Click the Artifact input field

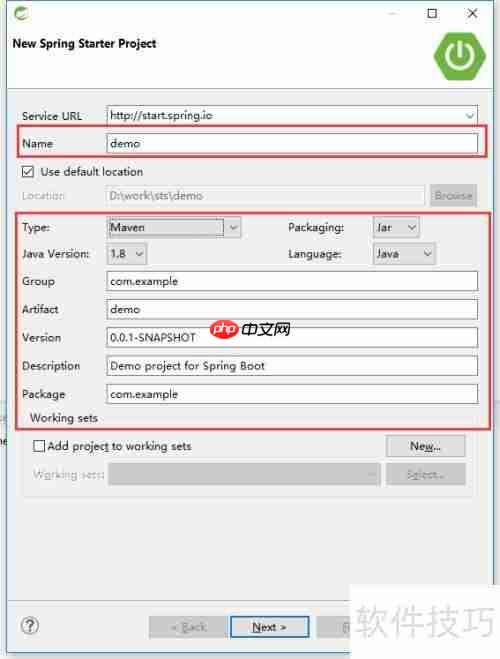coord(292,309)
